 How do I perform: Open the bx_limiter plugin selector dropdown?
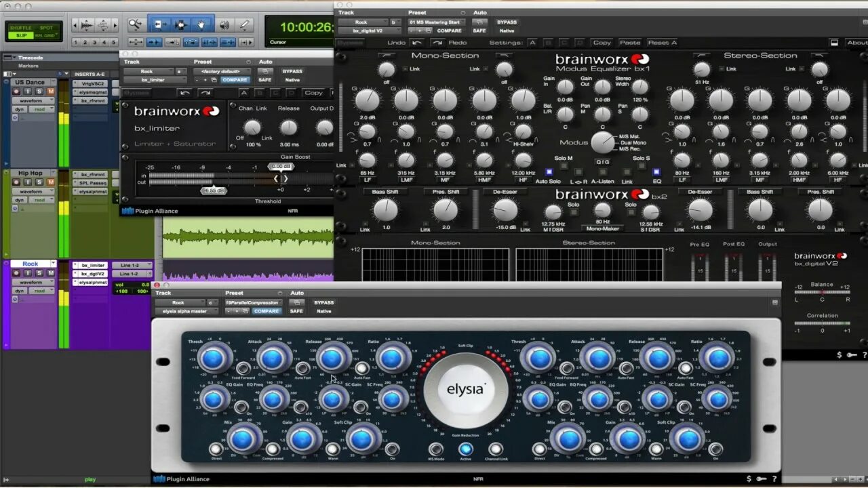pyautogui.click(x=154, y=80)
